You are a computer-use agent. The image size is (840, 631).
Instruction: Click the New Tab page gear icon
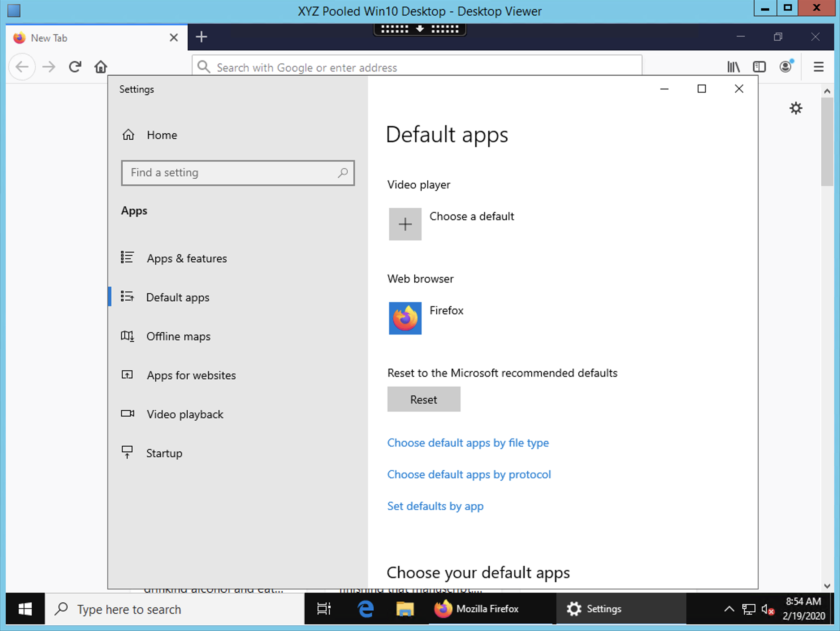(796, 108)
